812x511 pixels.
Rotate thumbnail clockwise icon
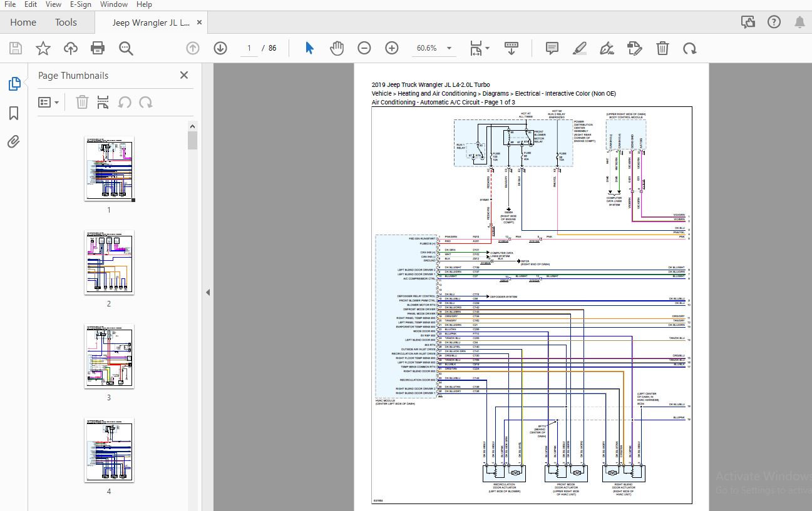(146, 102)
